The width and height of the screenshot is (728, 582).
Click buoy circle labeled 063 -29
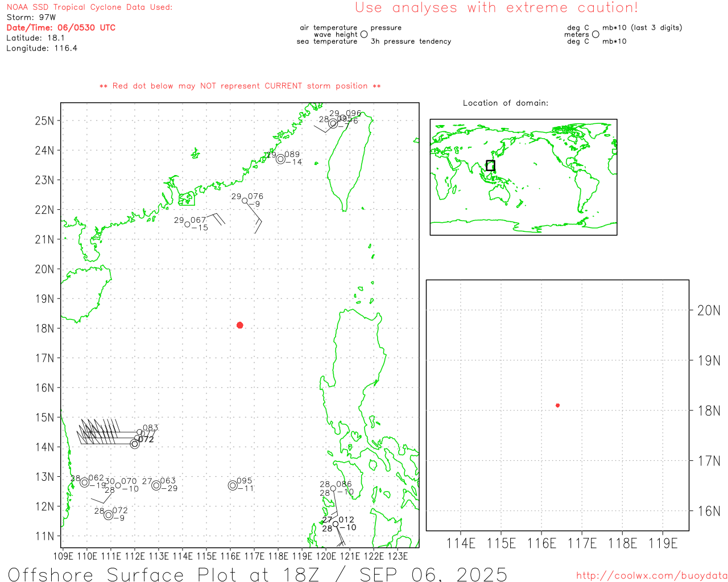coord(156,485)
